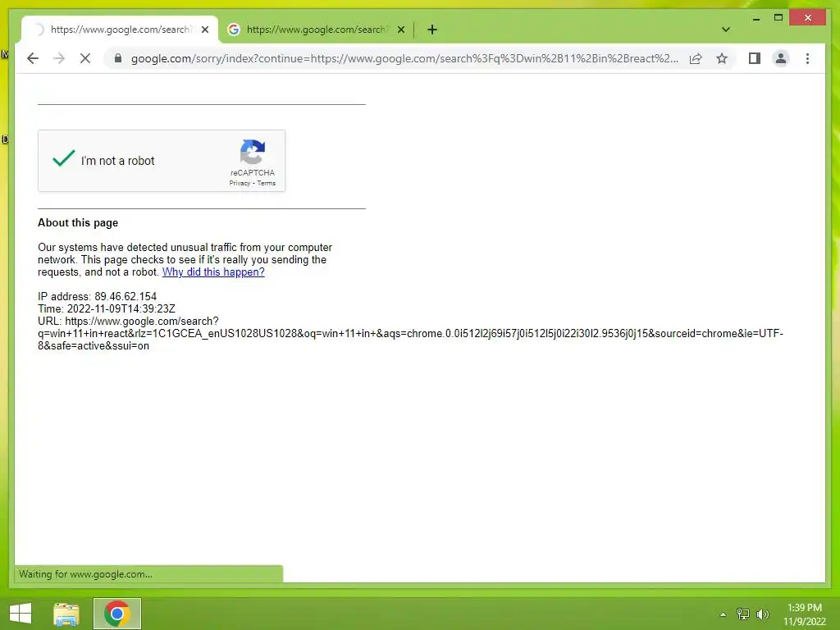
Task: Select Chrome in the taskbar
Action: coord(117,614)
